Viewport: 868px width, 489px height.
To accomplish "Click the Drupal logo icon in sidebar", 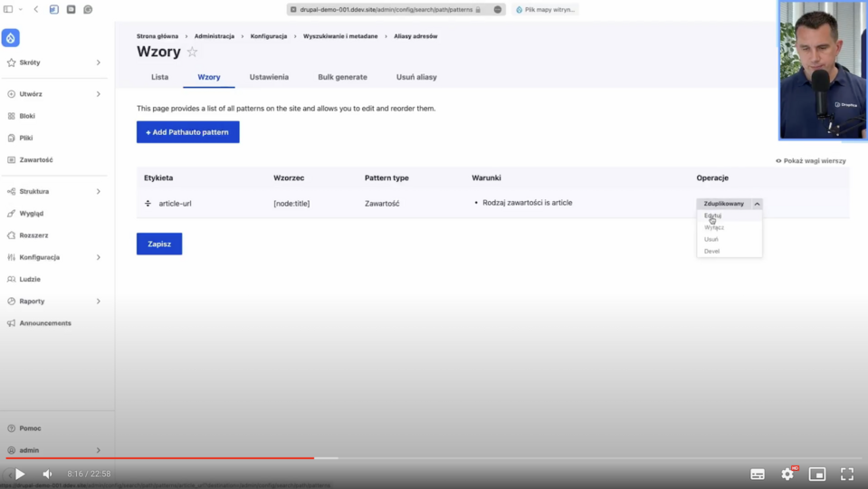I will point(11,38).
